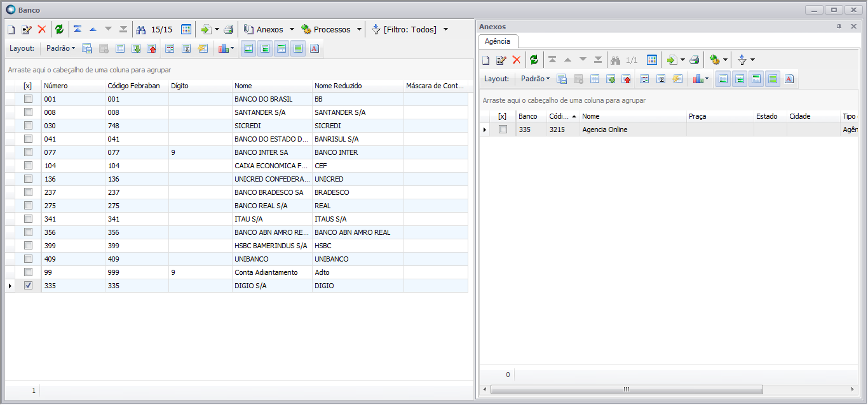The width and height of the screenshot is (868, 405).
Task: Close the Anexos panel with its X
Action: pos(853,27)
